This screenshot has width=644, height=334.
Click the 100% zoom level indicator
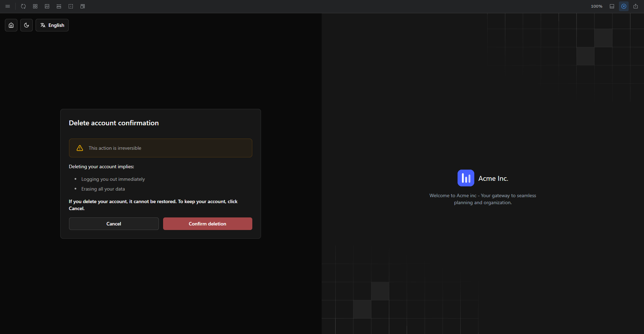coord(597,6)
